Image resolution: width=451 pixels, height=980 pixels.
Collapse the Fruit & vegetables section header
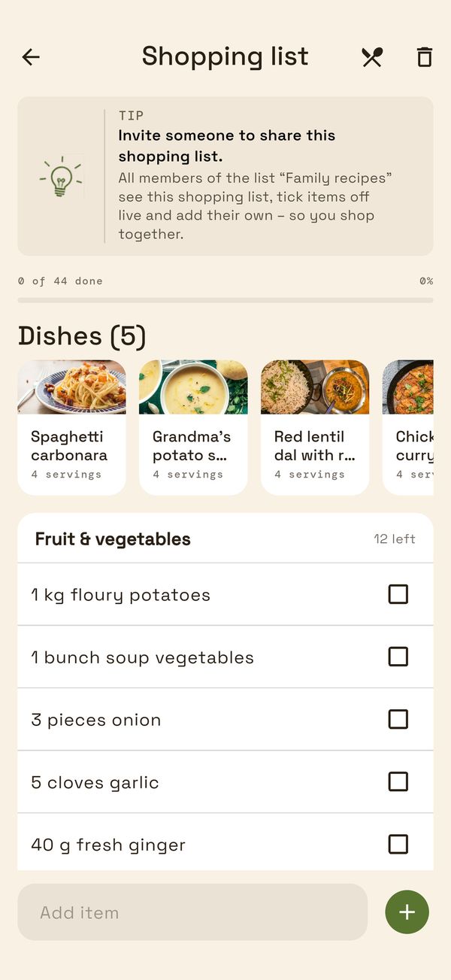coord(225,539)
